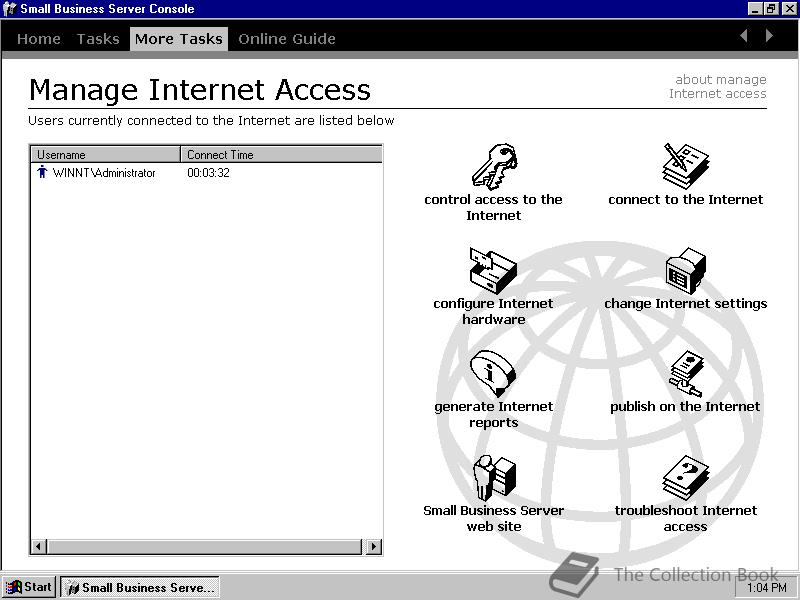Click the back arrow in the navigation bar
Viewport: 800px width, 600px height.
point(744,36)
